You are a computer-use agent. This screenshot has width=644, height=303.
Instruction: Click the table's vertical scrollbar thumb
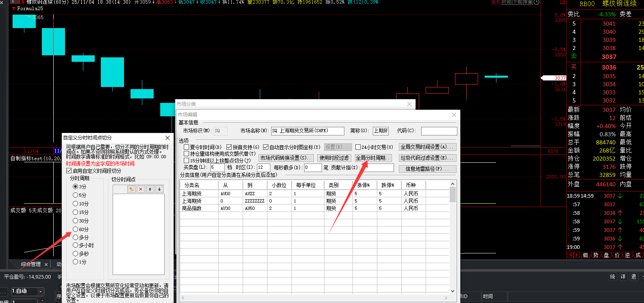click(x=453, y=195)
